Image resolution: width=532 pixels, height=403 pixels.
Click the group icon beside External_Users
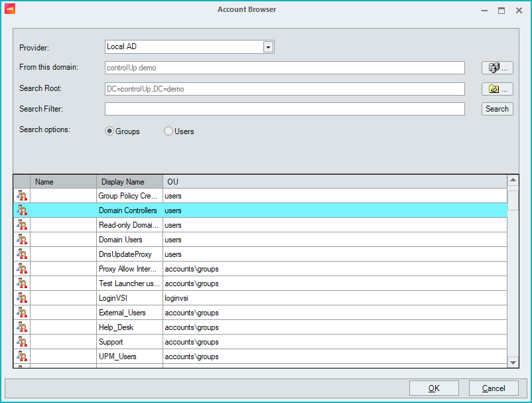(21, 313)
